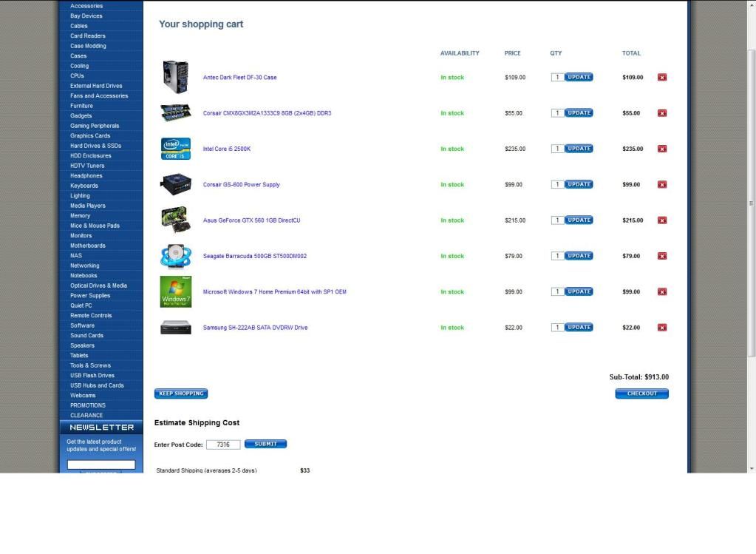The width and height of the screenshot is (756, 554).
Task: Update quantity for Intel Core i5 2500K
Action: (579, 149)
